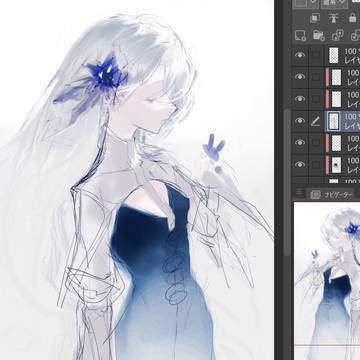360x360 pixels.
Task: Select the layer thumbnail with black dot
Action: pos(336,165)
